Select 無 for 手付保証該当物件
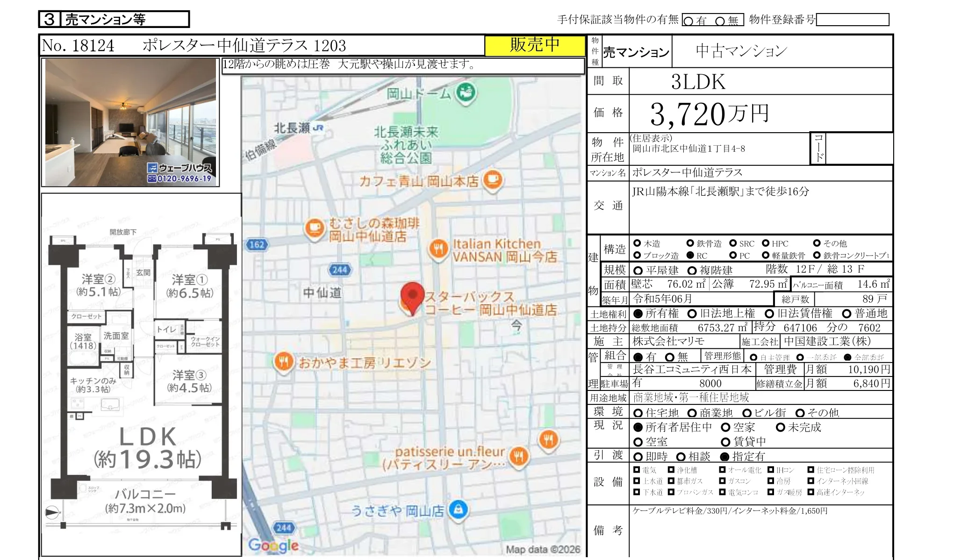Viewport: 961px width, 560px height. (720, 21)
